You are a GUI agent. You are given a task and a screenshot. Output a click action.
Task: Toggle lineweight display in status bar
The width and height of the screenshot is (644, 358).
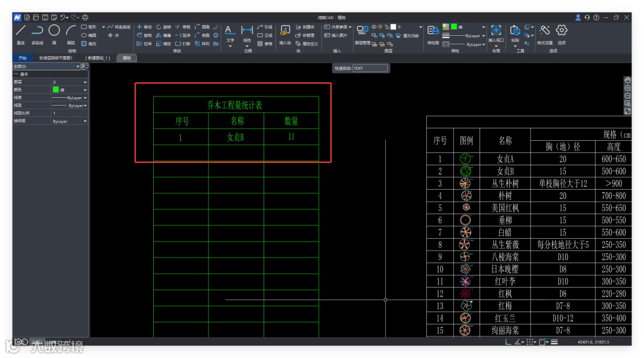554,341
